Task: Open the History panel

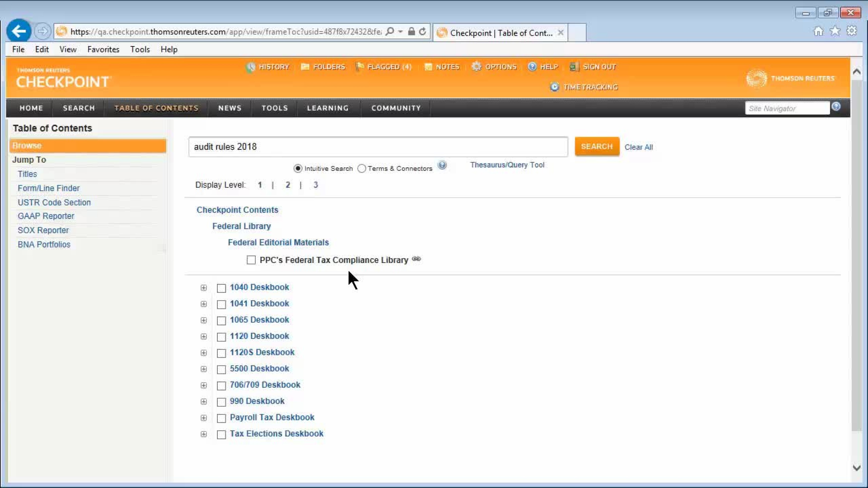Action: [x=273, y=67]
